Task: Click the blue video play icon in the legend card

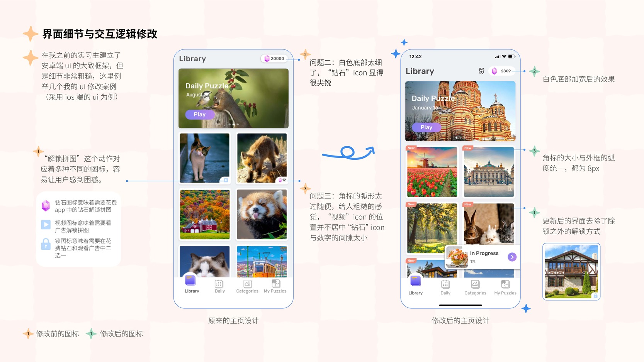Action: (46, 225)
